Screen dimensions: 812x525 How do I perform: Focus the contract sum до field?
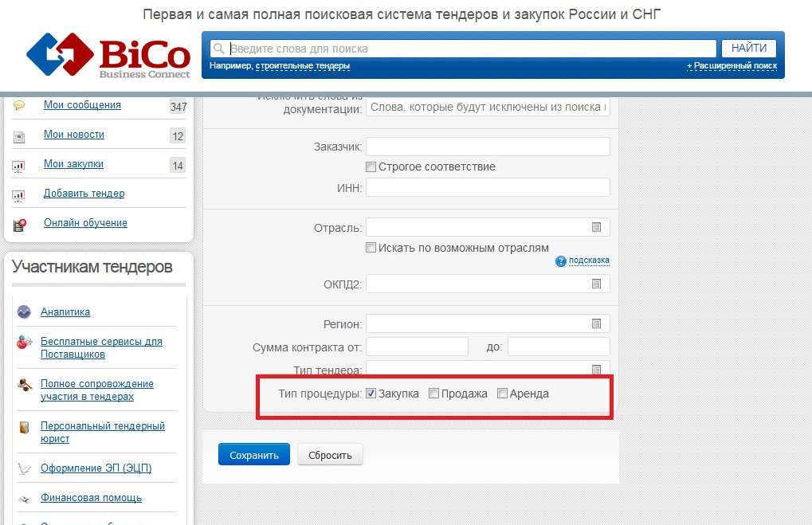coord(559,347)
